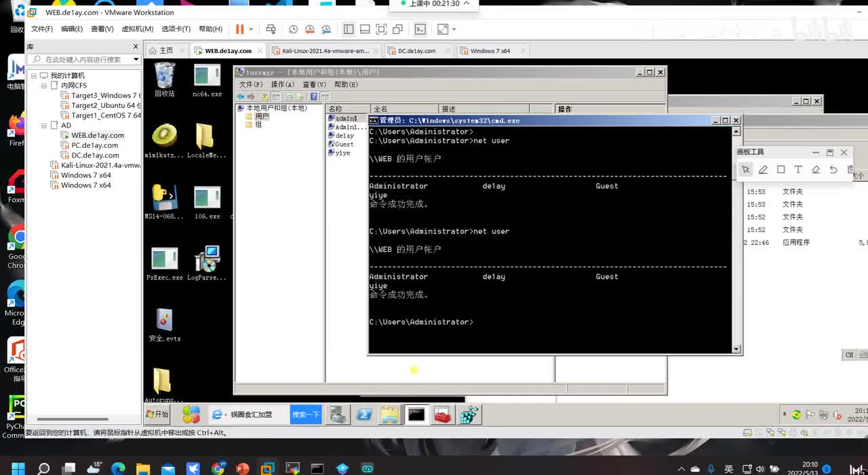Click the VMware pause virtual machine icon
Viewport: 868px width, 475px height.
[239, 29]
